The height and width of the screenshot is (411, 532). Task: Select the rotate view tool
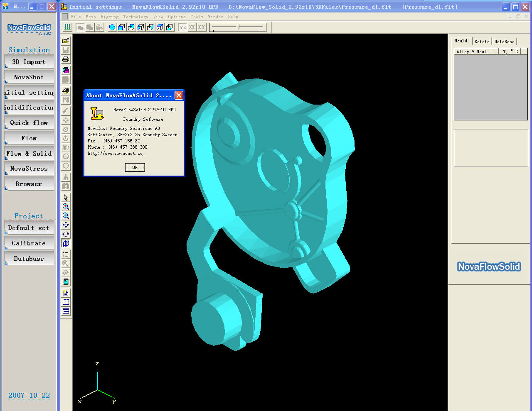tap(66, 234)
